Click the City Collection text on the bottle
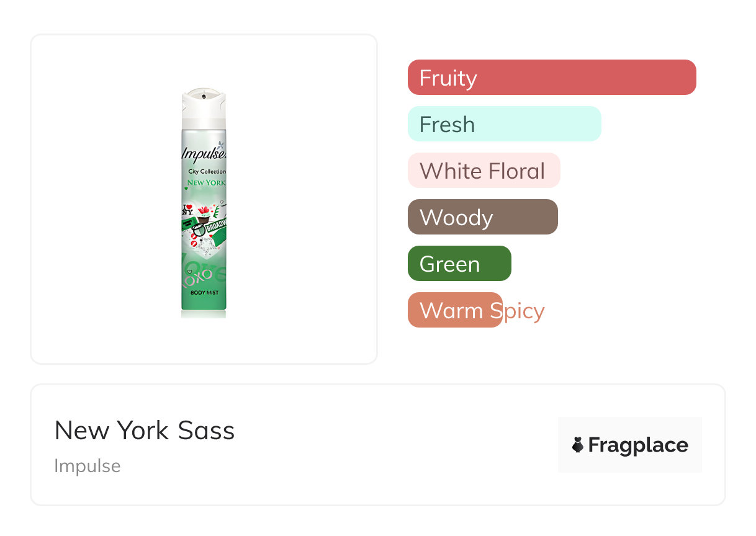 (x=207, y=172)
